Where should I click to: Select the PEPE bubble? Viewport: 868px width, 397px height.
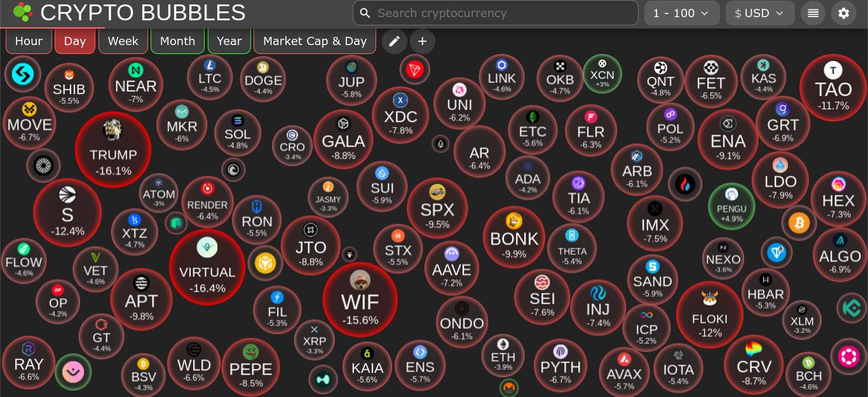coord(251,368)
